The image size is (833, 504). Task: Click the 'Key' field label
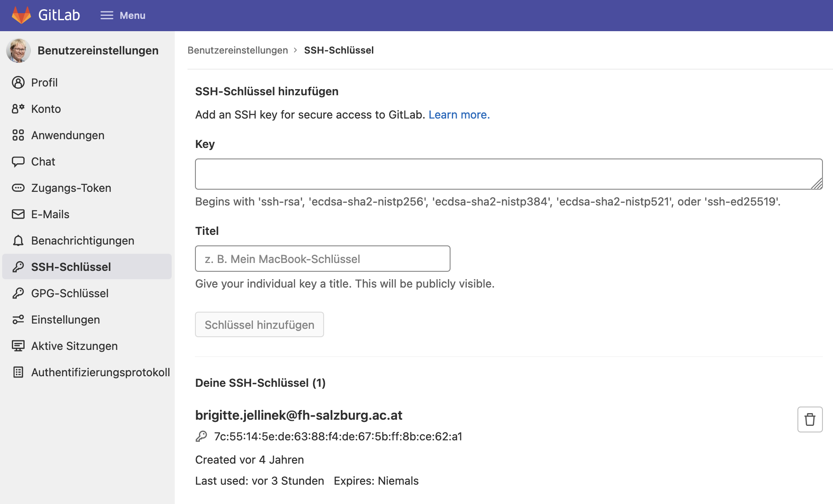205,144
